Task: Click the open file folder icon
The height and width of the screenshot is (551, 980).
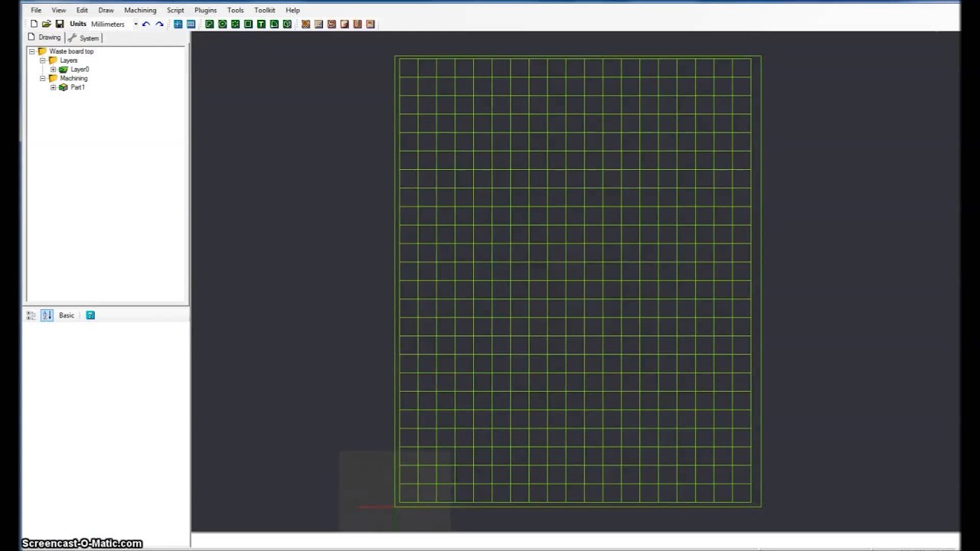Action: [46, 24]
